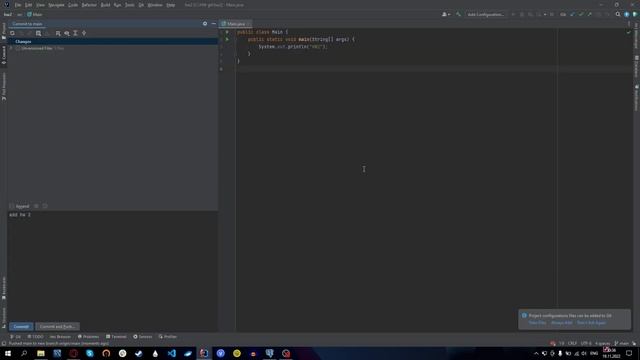Click inside the commit message field
Image resolution: width=640 pixels, height=360 pixels.
(113, 265)
